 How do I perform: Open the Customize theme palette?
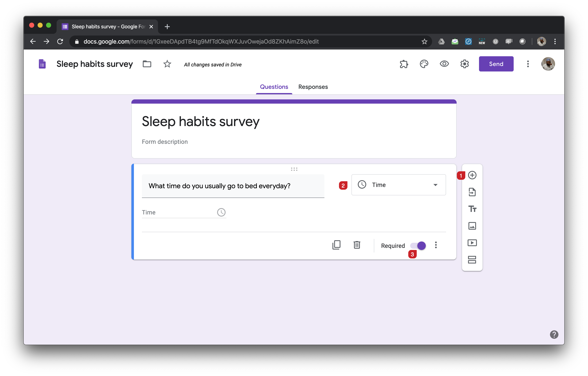click(424, 64)
